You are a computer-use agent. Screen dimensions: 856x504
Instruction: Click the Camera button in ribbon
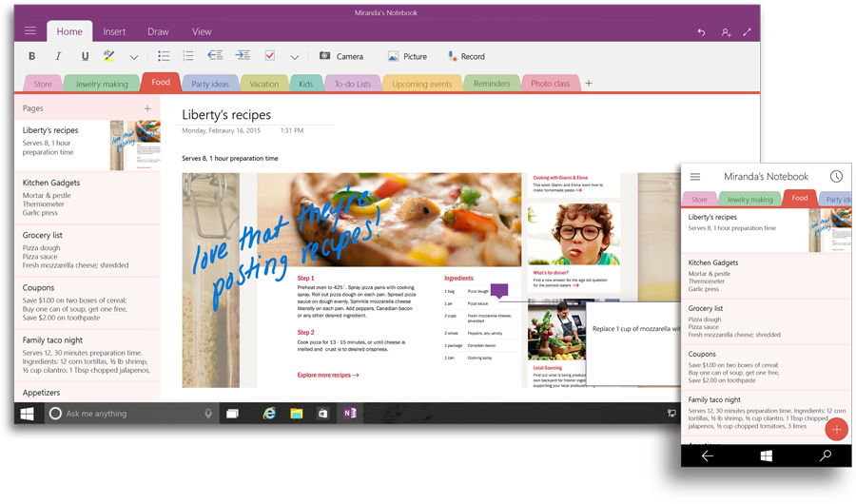[340, 56]
